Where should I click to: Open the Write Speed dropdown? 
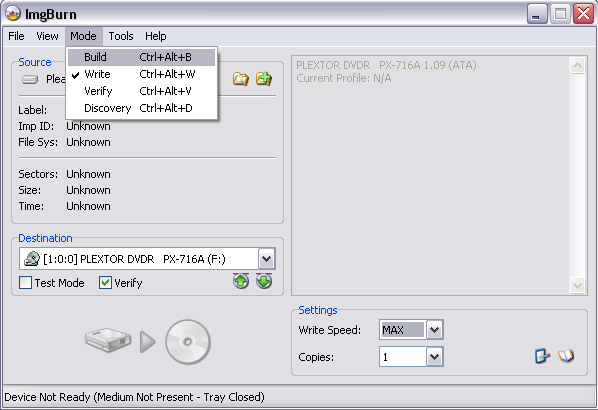pos(434,330)
